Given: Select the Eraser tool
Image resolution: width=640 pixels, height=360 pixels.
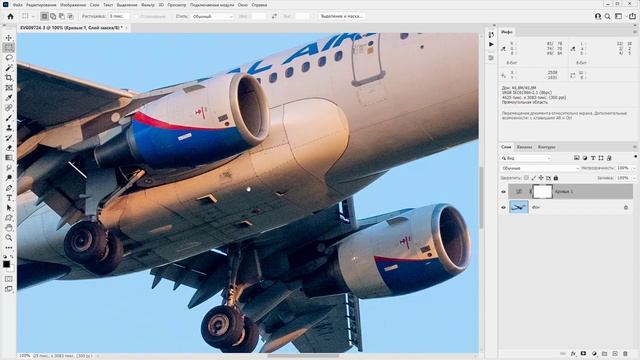Looking at the screenshot, I should (9, 147).
